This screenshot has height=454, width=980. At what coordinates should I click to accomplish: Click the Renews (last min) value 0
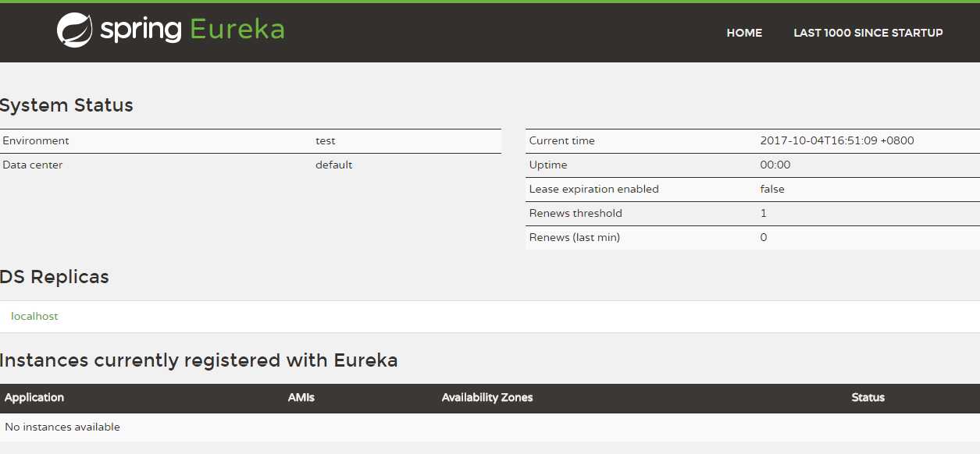764,237
